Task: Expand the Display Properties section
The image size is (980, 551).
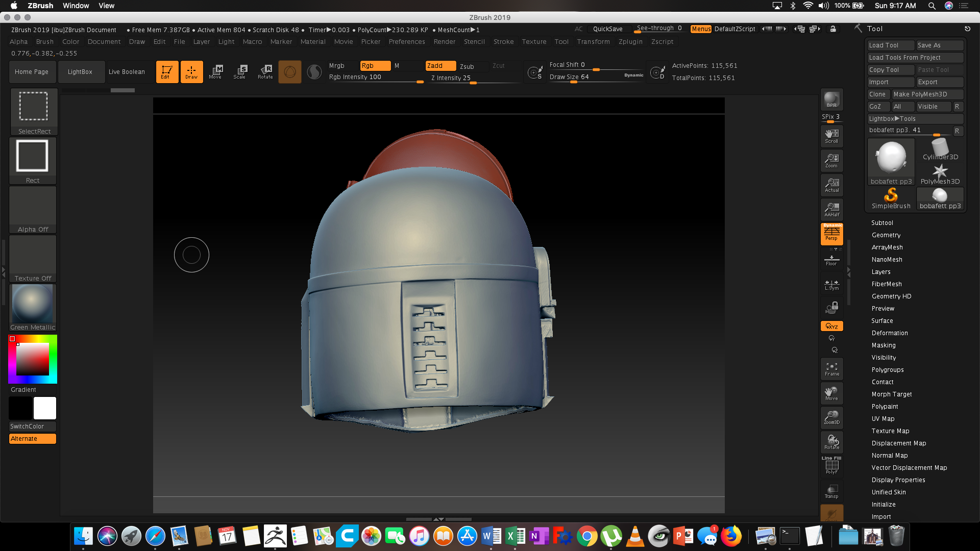Action: [x=898, y=480]
